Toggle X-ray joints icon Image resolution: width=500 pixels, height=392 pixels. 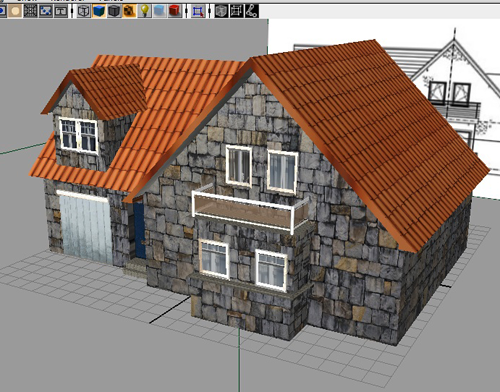pyautogui.click(x=252, y=11)
